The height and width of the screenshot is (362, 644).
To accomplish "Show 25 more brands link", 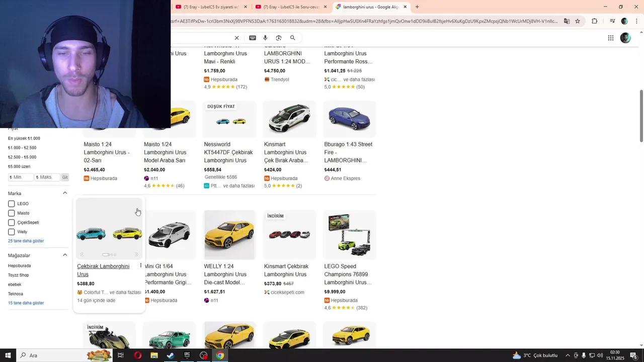I will (26, 241).
